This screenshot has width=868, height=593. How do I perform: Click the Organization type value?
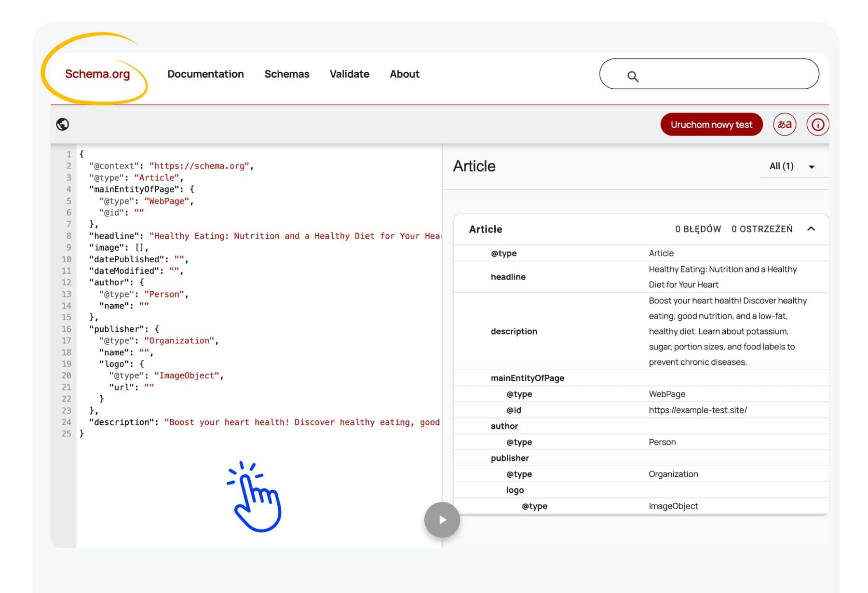[673, 474]
